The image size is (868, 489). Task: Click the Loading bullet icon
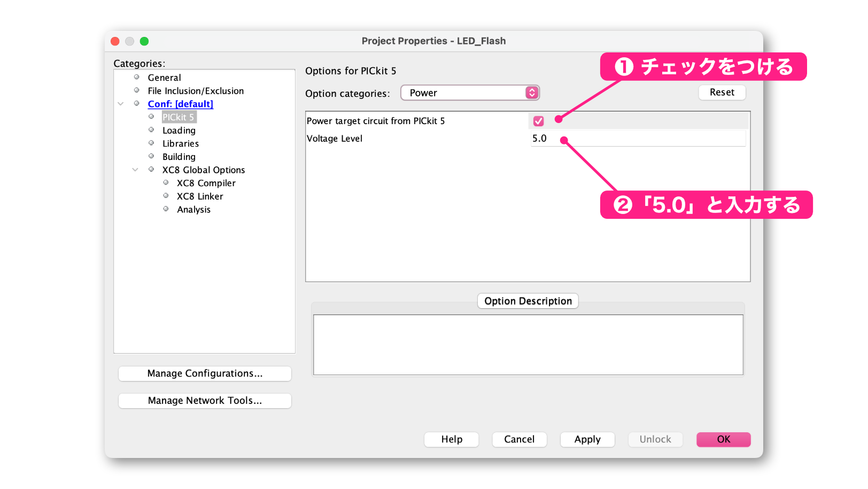151,129
